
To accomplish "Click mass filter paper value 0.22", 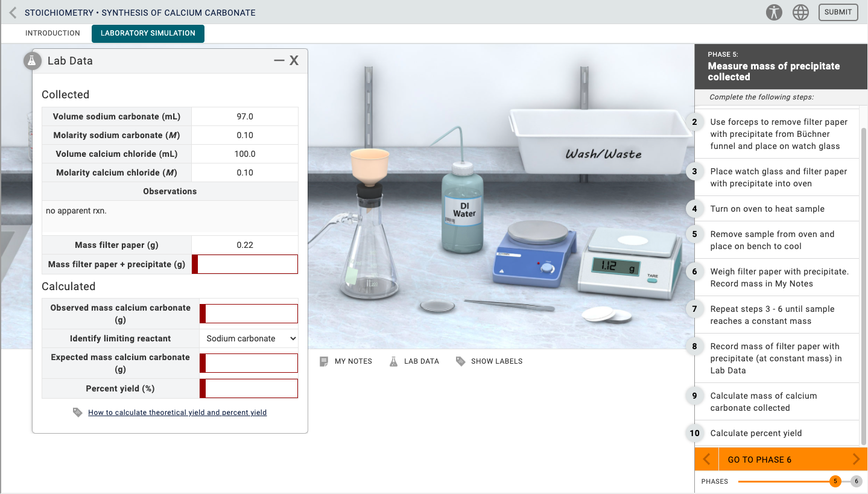I will (x=245, y=245).
